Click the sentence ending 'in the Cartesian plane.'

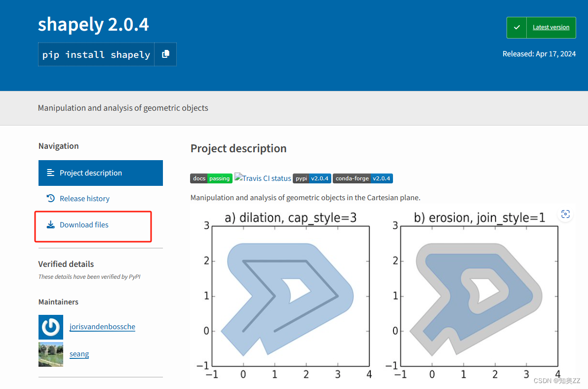click(x=305, y=198)
